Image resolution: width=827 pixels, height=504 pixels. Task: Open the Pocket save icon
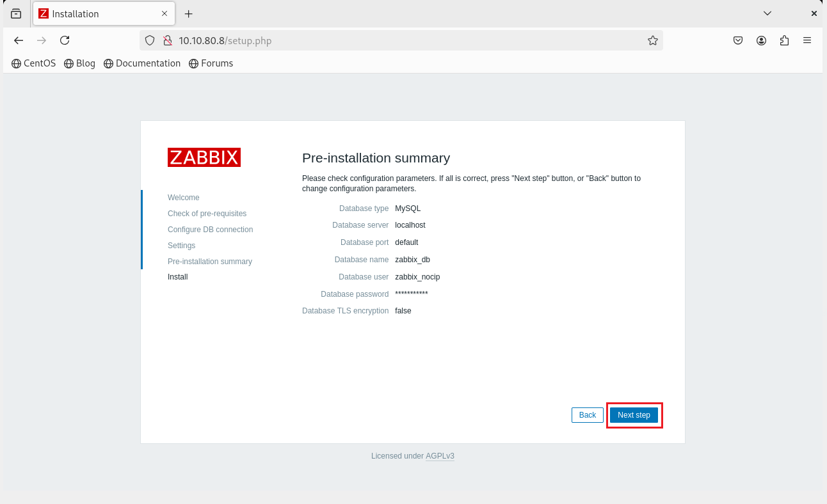(738, 40)
